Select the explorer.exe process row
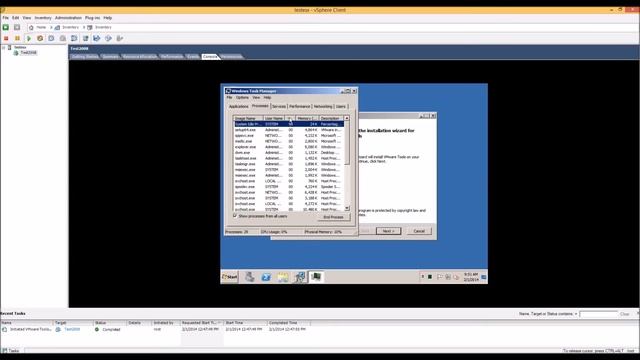Screen dimensions: 640x360 (x=289, y=147)
